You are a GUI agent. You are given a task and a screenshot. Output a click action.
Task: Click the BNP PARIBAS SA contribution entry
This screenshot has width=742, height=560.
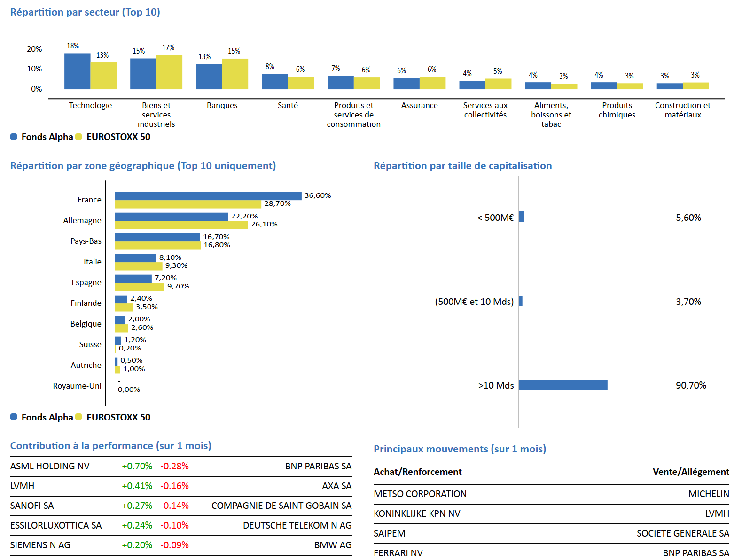(318, 467)
